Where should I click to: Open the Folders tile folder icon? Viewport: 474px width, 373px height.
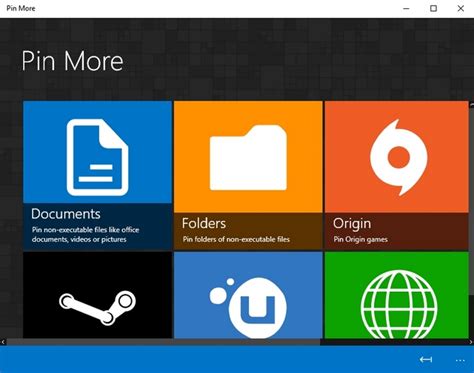[248, 157]
